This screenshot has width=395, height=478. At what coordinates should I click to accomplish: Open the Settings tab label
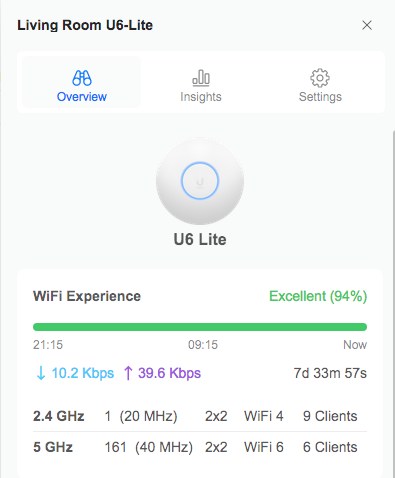(320, 97)
